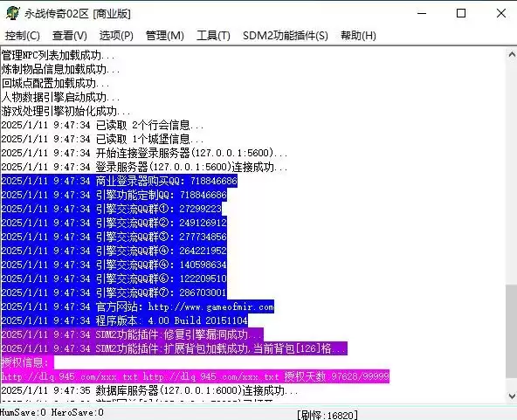Select line 引擎交流QQ群⑥: 122209510
517x420 pixels.
[x=114, y=279]
